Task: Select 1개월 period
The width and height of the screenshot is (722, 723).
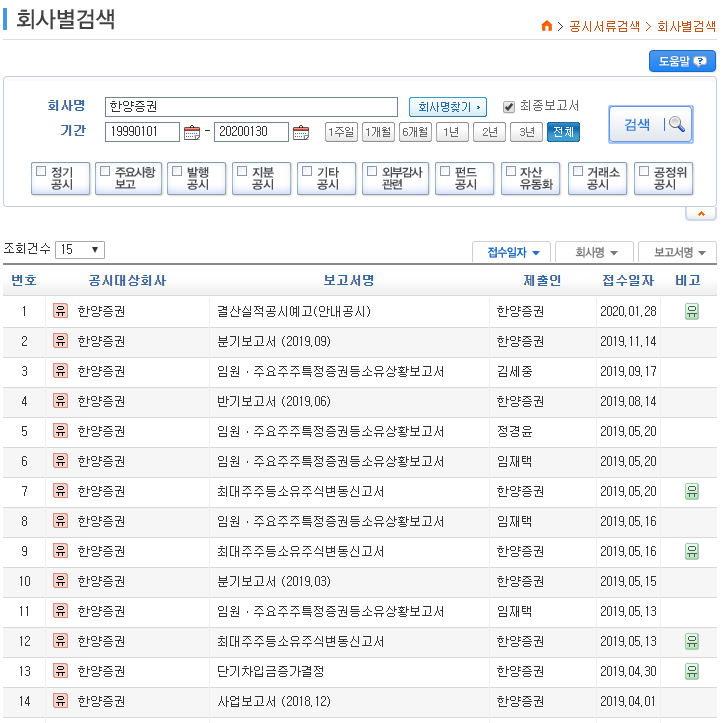Action: 378,132
